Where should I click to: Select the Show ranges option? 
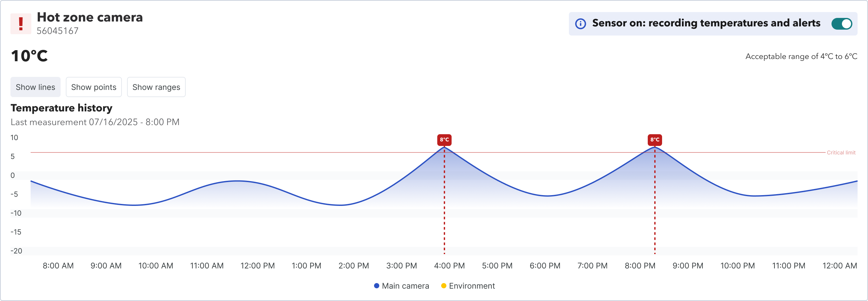[x=156, y=87]
